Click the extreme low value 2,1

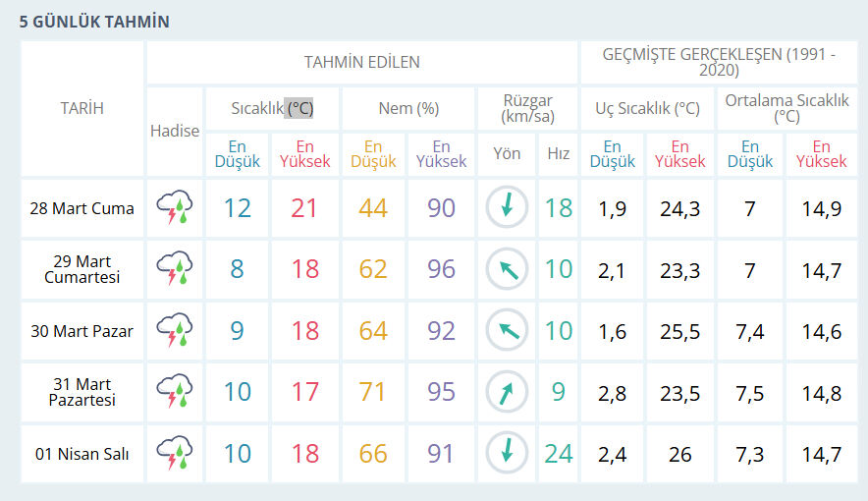(612, 271)
